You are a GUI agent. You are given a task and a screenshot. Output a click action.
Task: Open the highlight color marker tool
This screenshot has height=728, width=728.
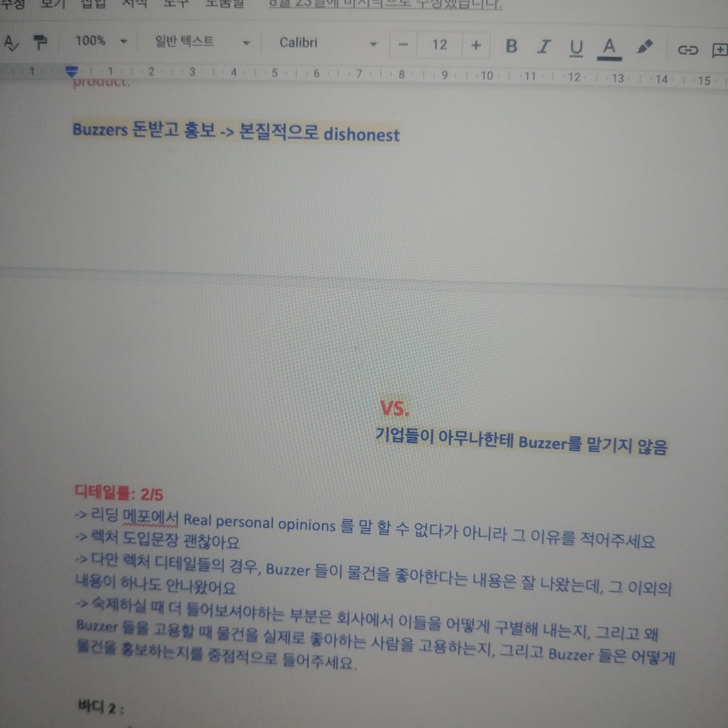click(x=644, y=48)
